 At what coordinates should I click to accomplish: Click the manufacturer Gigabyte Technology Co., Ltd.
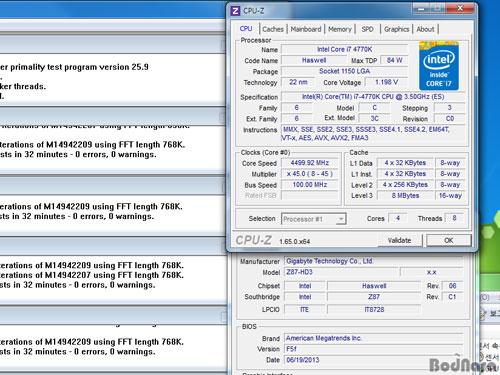(373, 261)
